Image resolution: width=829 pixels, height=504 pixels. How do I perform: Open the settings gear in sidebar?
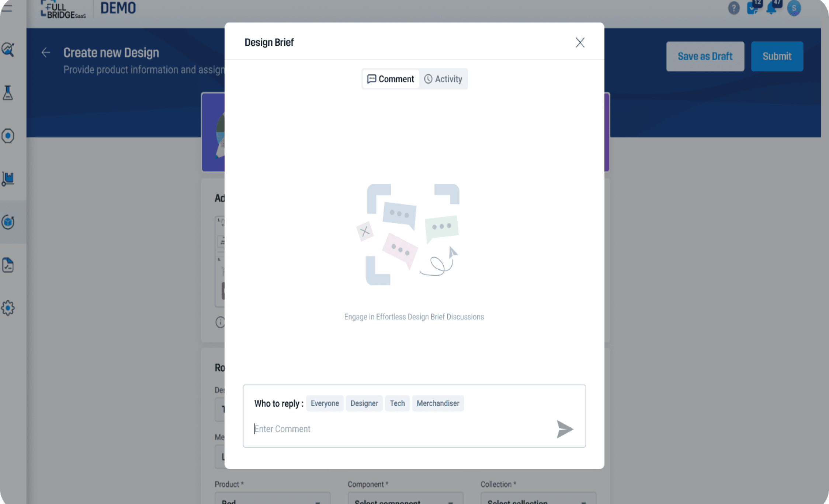8,308
